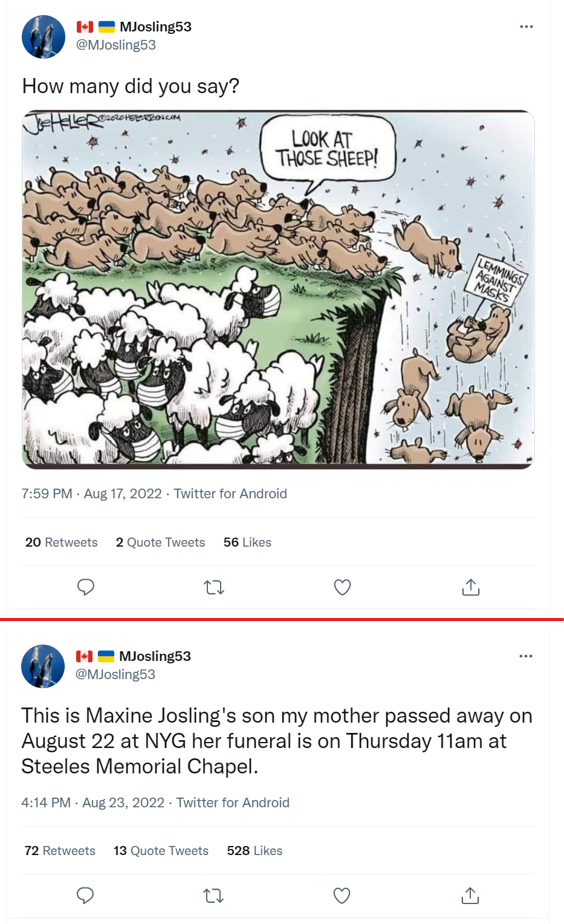Like the funeral announcement tweet

tap(342, 896)
